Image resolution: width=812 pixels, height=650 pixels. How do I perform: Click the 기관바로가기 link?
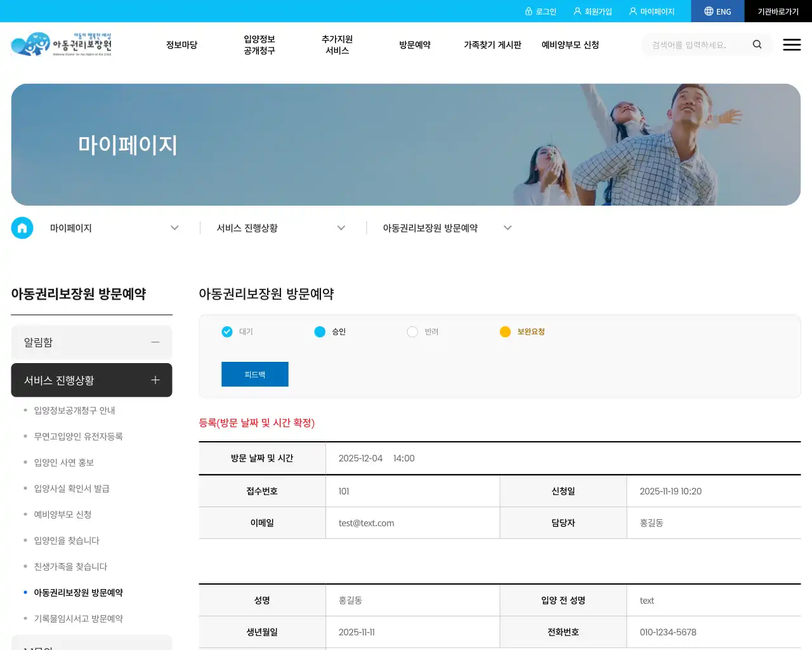click(x=778, y=11)
